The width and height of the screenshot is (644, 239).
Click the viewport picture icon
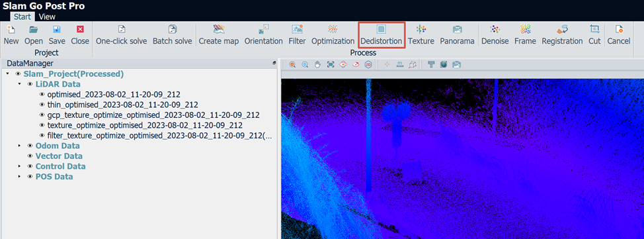coord(456,65)
